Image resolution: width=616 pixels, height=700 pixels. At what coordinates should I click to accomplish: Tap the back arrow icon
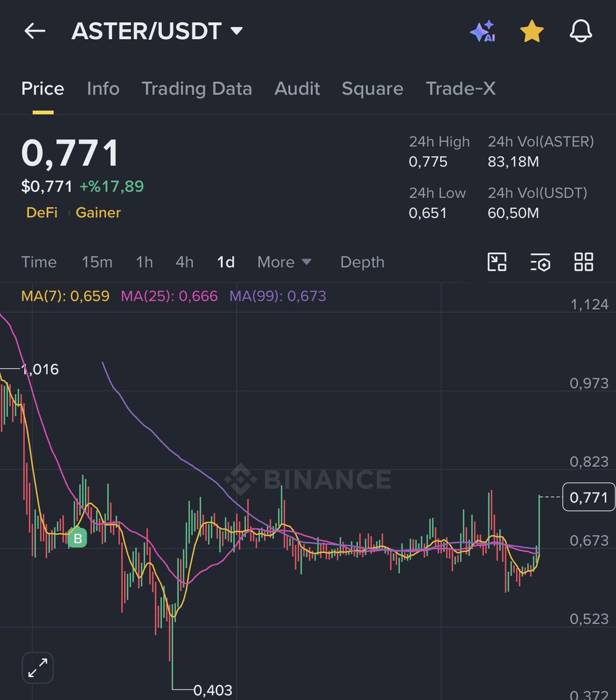click(x=34, y=31)
